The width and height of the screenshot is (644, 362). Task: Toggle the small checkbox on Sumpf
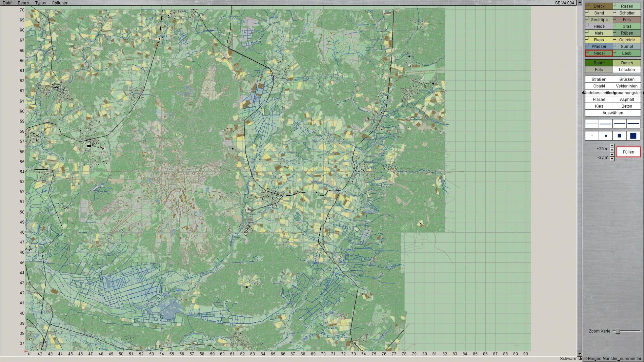(615, 45)
